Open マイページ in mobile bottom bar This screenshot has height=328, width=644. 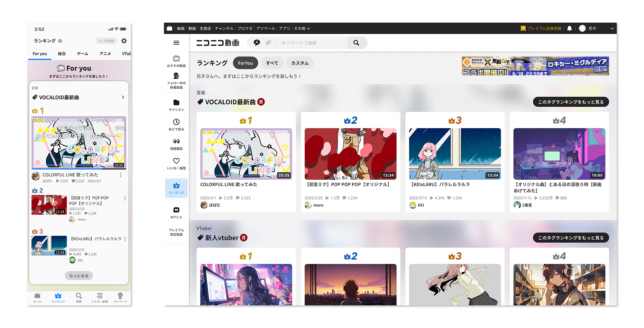coord(120,298)
